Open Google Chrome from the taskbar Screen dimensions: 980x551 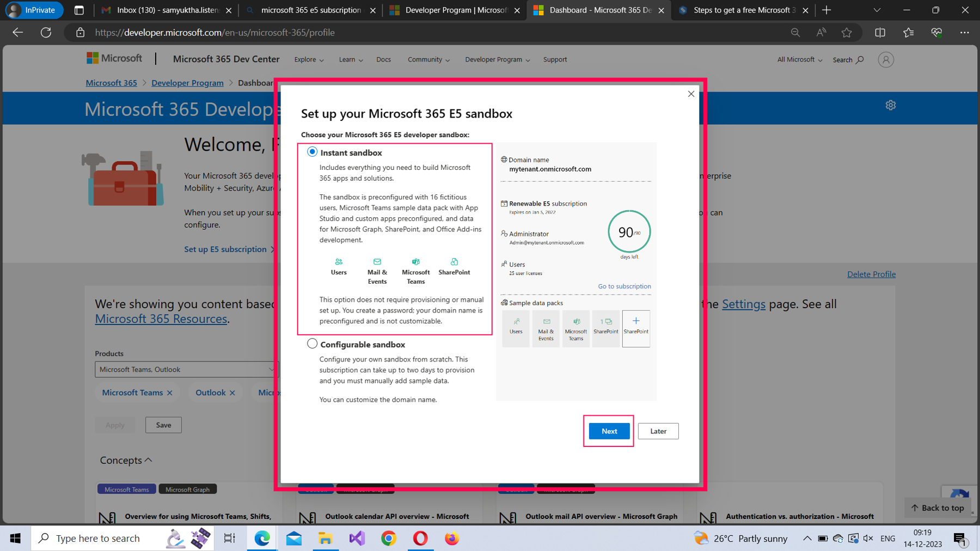point(389,538)
